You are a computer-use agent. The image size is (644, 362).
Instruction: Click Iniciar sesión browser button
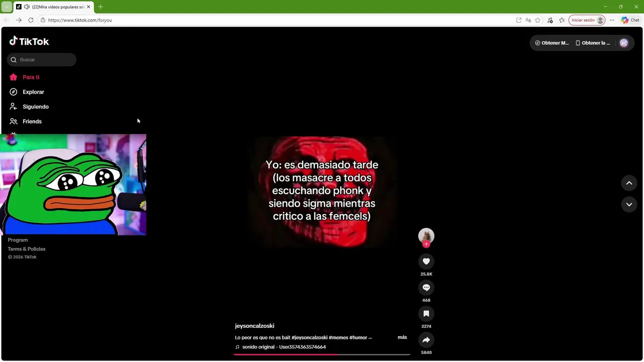tap(587, 20)
